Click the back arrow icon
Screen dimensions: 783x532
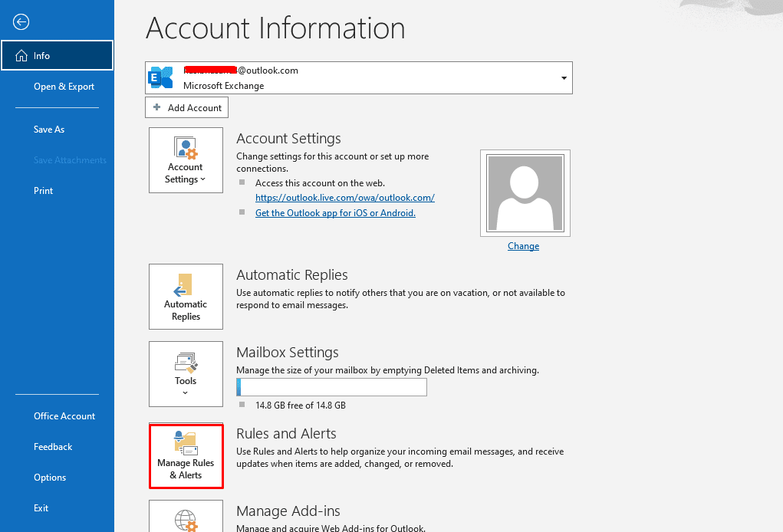click(x=21, y=22)
